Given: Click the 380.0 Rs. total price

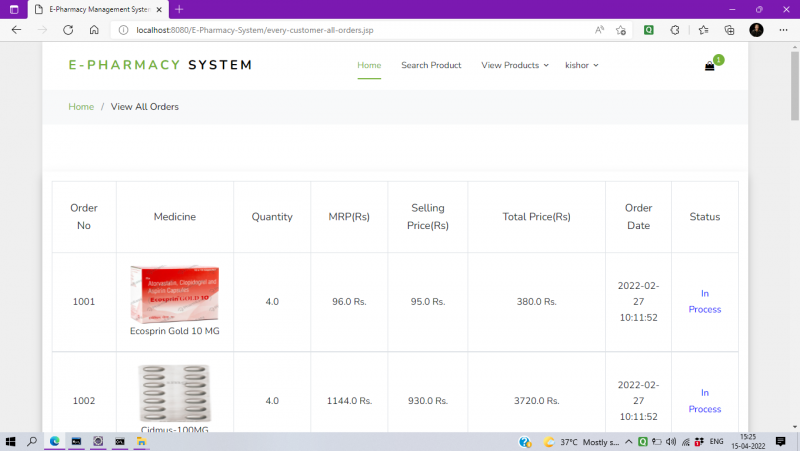Looking at the screenshot, I should click(x=536, y=302).
